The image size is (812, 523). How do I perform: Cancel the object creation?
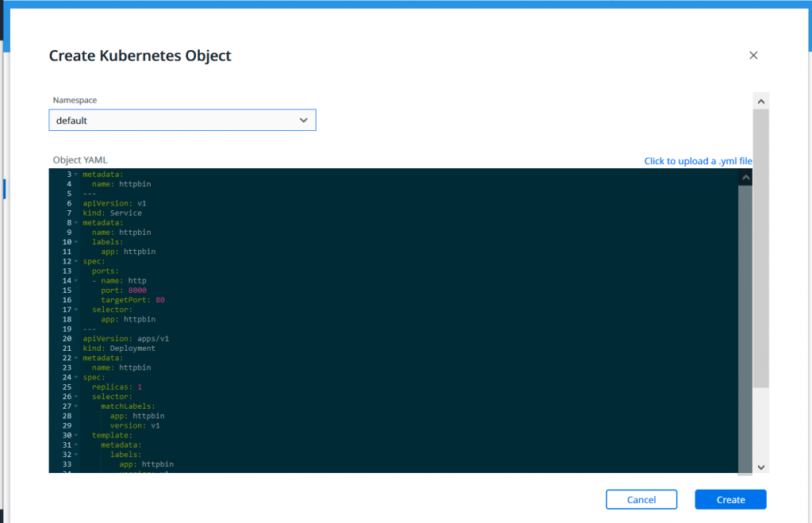(x=641, y=500)
